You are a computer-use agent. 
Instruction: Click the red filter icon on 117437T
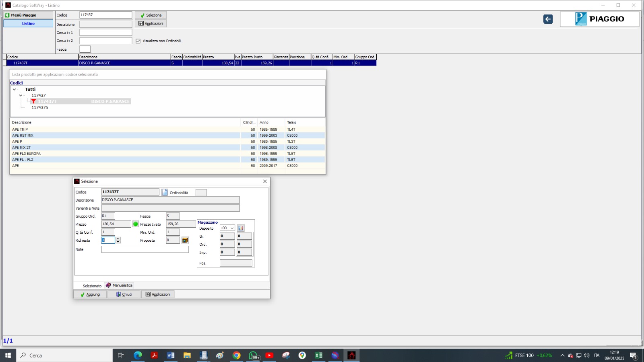(x=34, y=101)
